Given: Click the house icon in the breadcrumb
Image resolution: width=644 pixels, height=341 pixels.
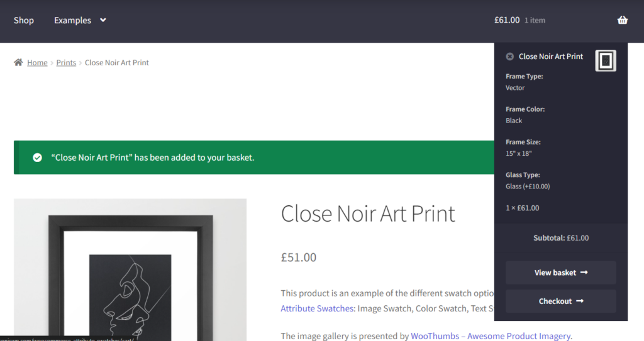Looking at the screenshot, I should 18,62.
